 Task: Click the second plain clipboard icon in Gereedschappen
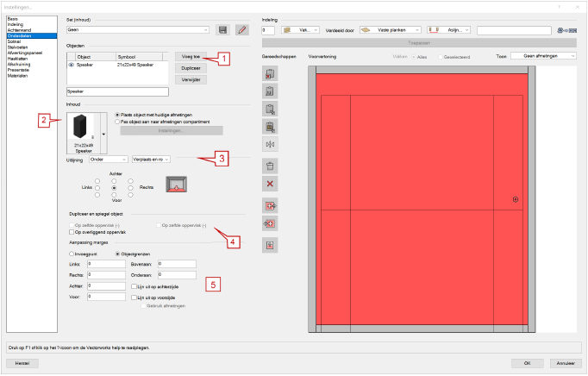point(270,91)
